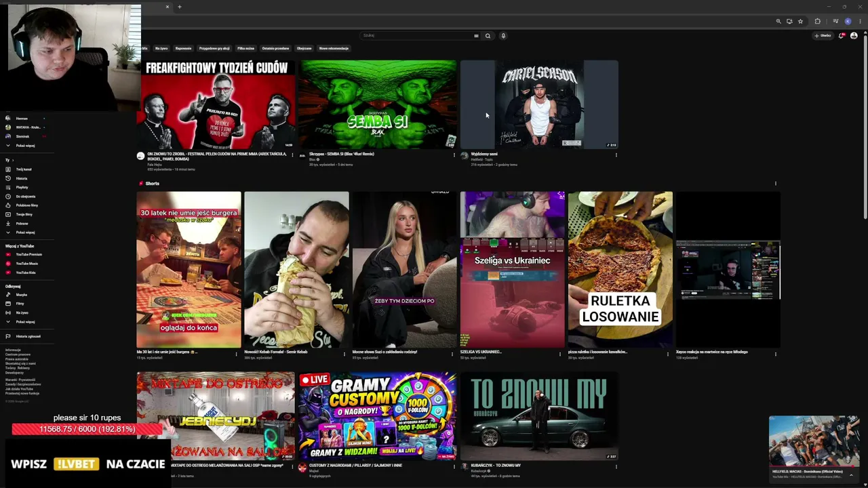The height and width of the screenshot is (488, 868).
Task: Expand subscriptions with Pokaż więcej
Action: click(x=25, y=146)
